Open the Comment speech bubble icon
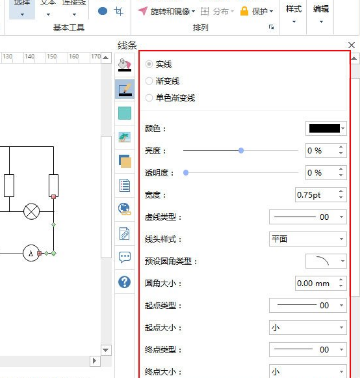This screenshot has height=378, width=360. (x=125, y=257)
